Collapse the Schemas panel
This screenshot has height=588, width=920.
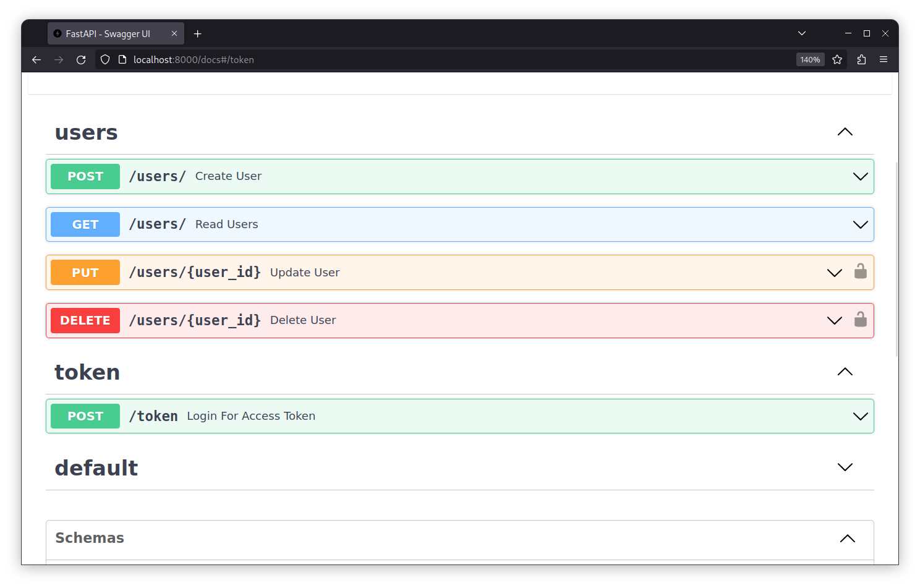pos(847,539)
